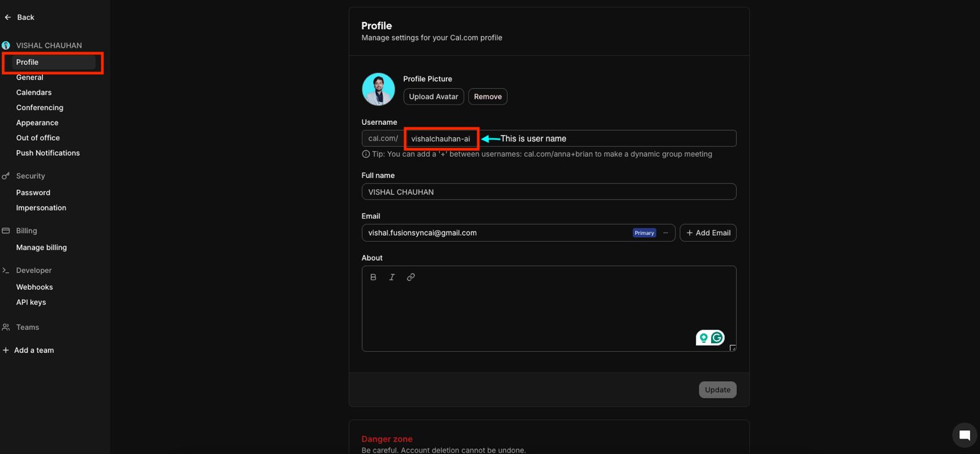980x454 pixels.
Task: Remove the profile picture
Action: click(x=488, y=97)
